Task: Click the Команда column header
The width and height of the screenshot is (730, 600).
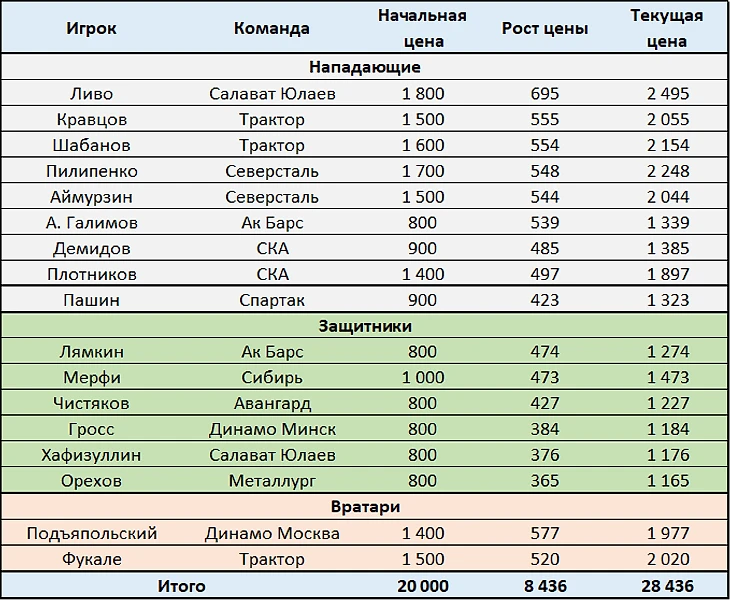Action: [x=271, y=28]
